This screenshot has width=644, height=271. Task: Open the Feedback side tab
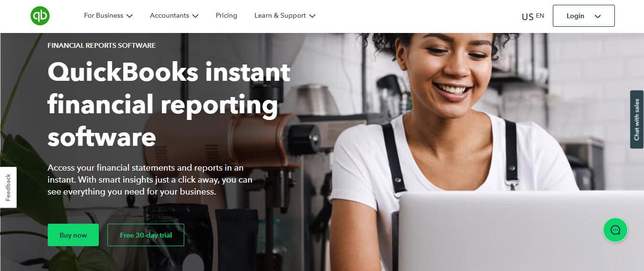point(8,187)
